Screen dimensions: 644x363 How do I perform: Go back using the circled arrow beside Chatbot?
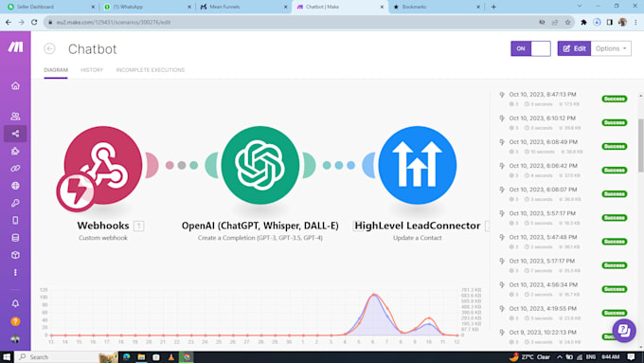(x=49, y=48)
